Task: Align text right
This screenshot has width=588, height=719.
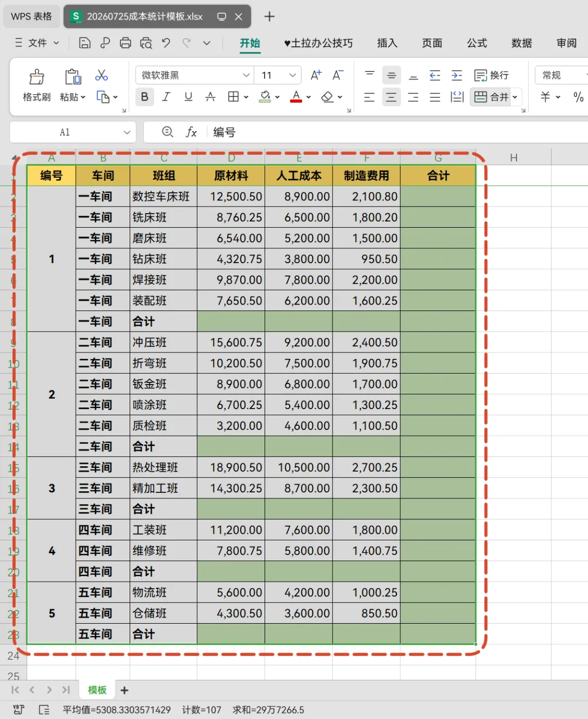Action: coord(413,97)
